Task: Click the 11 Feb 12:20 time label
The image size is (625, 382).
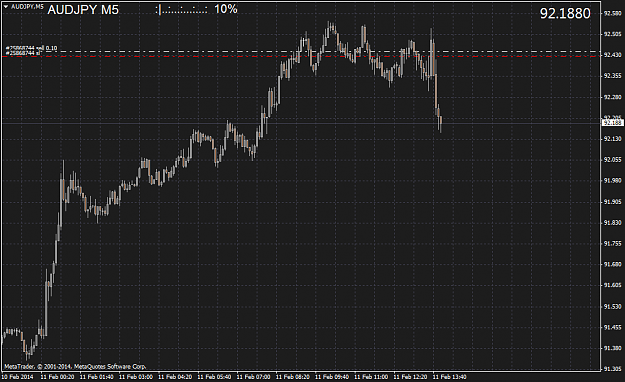Action: coord(411,377)
